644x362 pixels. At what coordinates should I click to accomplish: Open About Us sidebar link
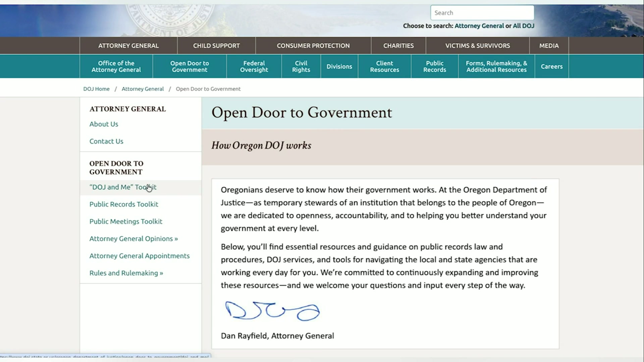[104, 124]
